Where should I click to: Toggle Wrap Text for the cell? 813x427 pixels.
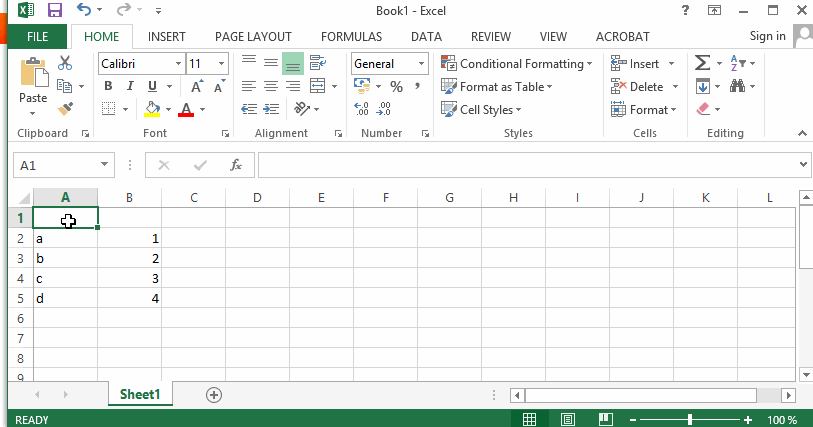(x=317, y=63)
